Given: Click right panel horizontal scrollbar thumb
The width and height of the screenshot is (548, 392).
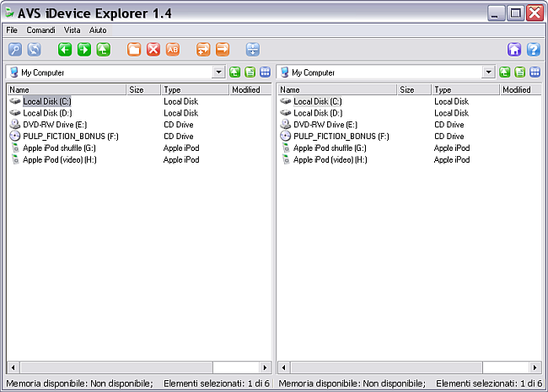Looking at the screenshot, I should [x=386, y=368].
